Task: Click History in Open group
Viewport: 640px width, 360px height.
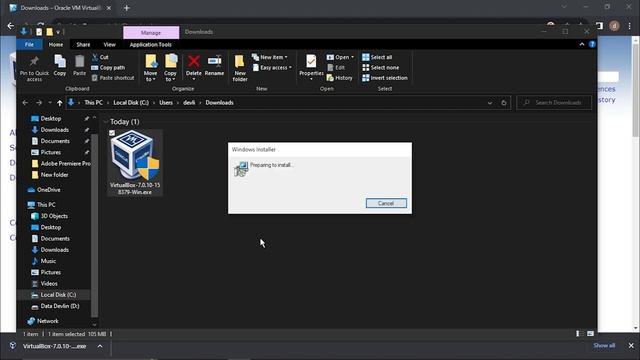Action: [339, 78]
